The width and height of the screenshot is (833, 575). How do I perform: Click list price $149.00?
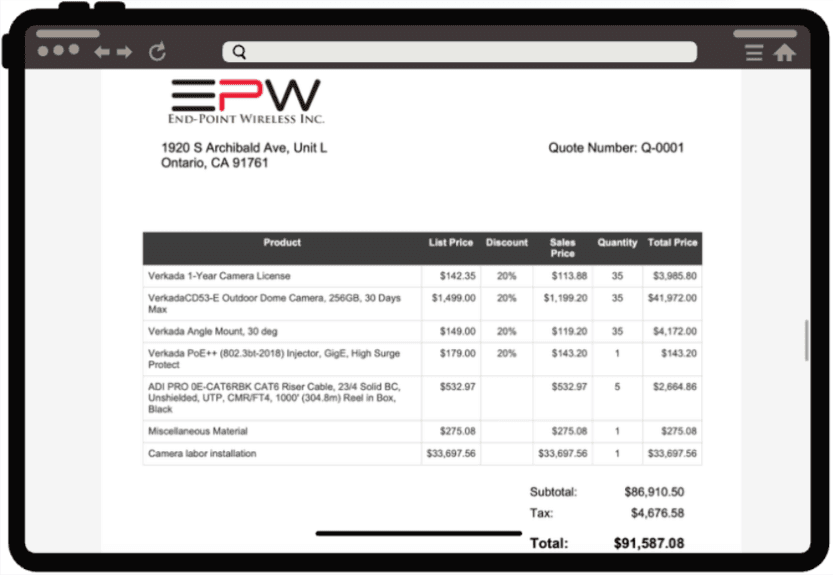click(457, 331)
